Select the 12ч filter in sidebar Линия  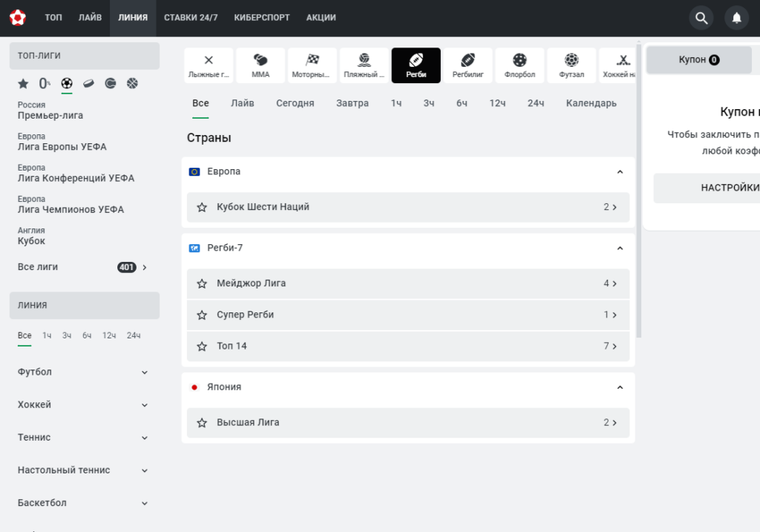point(109,335)
